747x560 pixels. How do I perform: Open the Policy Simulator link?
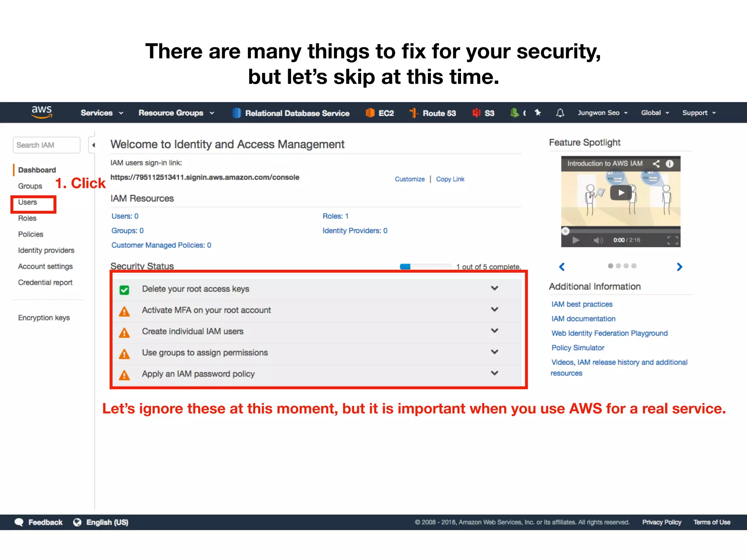578,348
